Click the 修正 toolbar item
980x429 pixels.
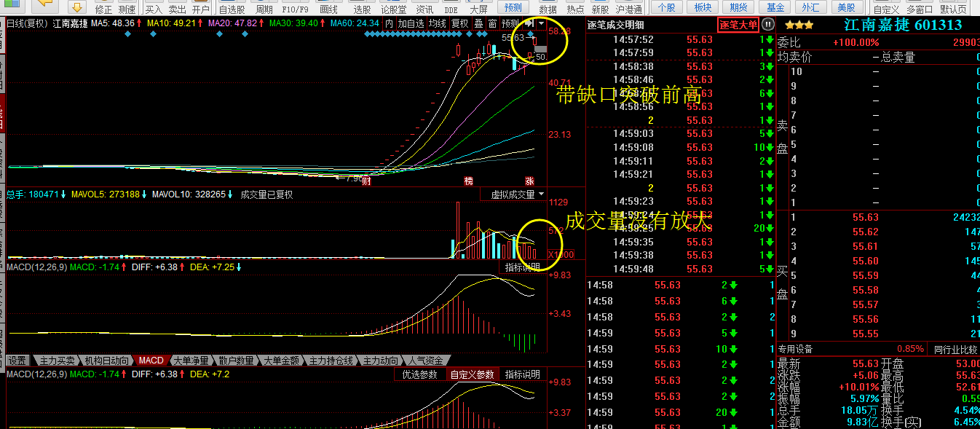pyautogui.click(x=104, y=9)
